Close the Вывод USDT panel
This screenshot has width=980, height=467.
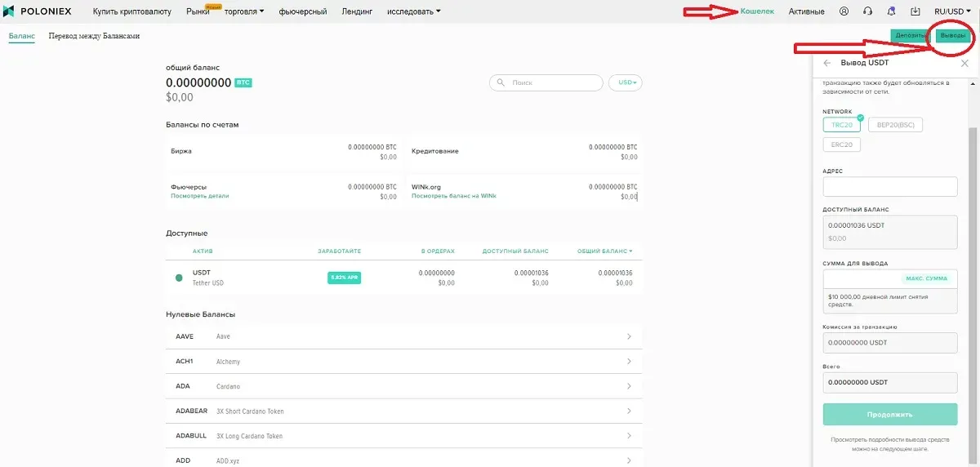(x=964, y=63)
